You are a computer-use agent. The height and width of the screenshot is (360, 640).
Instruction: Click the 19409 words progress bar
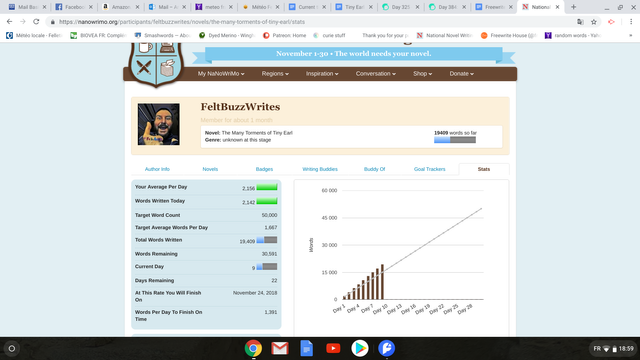455,140
